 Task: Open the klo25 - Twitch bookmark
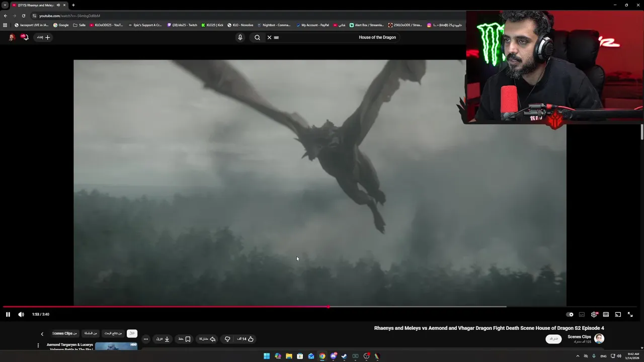182,25
